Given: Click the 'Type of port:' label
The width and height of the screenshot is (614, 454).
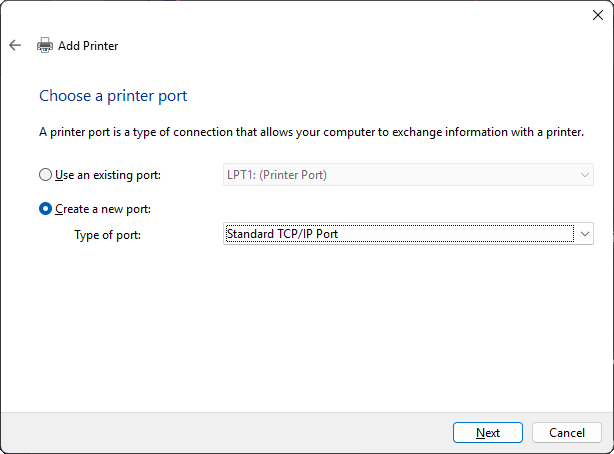Looking at the screenshot, I should [107, 235].
